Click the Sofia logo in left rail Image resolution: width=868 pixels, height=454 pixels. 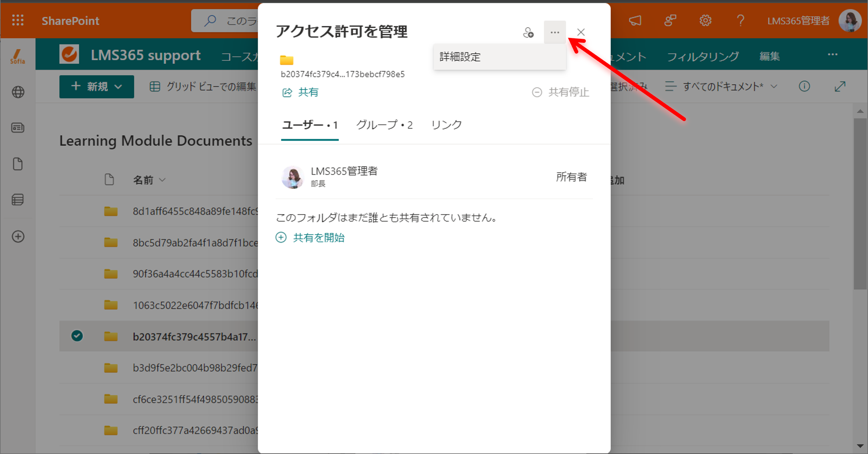[17, 56]
